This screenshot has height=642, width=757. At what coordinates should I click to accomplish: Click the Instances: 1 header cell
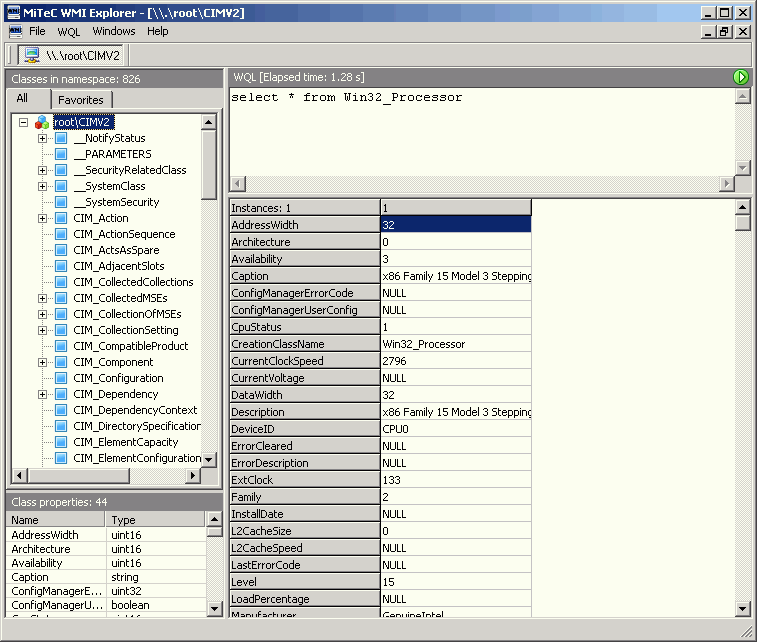tap(305, 208)
